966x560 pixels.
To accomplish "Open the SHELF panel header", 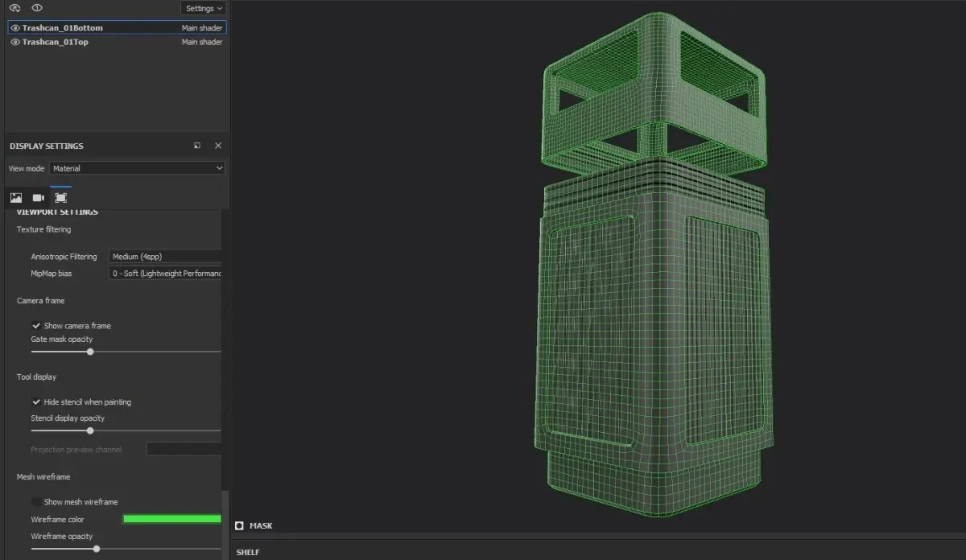I will pyautogui.click(x=248, y=552).
